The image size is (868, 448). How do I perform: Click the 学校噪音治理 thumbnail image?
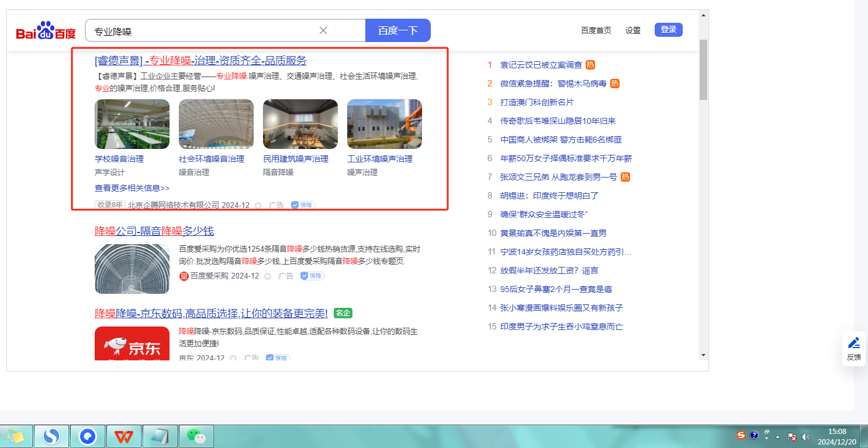[x=132, y=124]
